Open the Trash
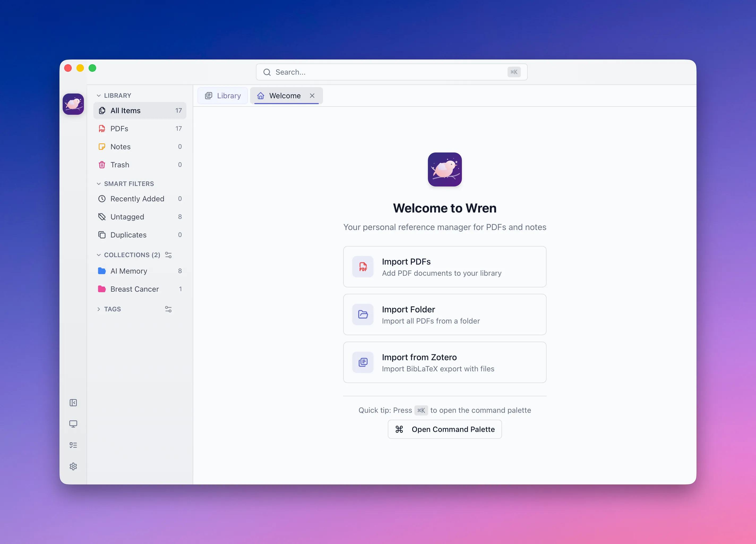This screenshot has width=756, height=544. click(140, 165)
